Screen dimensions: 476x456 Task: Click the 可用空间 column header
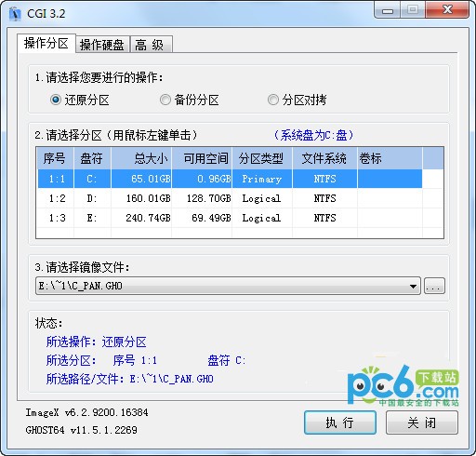point(202,158)
